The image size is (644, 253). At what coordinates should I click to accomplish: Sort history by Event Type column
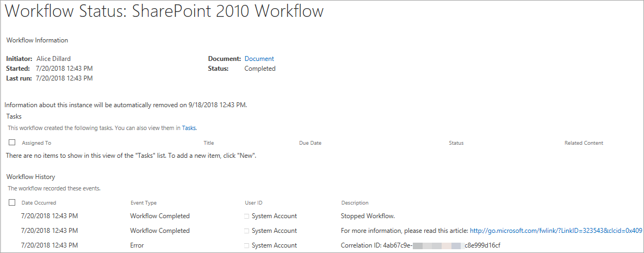pos(144,202)
